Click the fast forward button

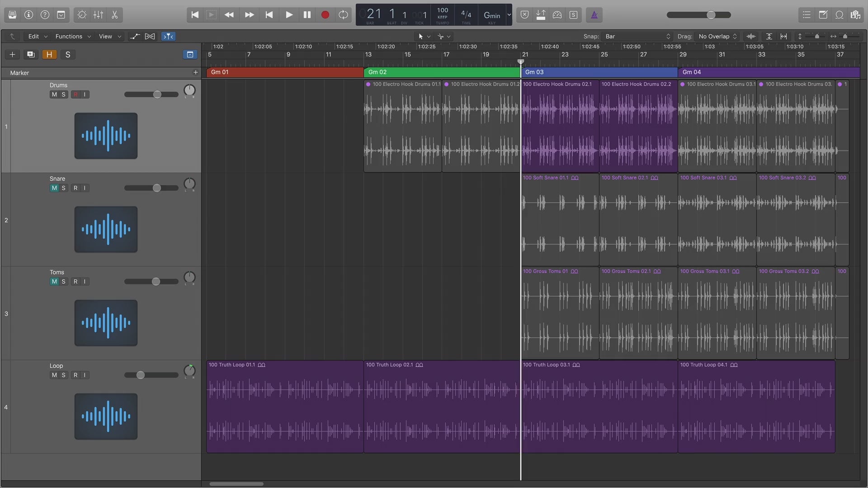click(249, 15)
